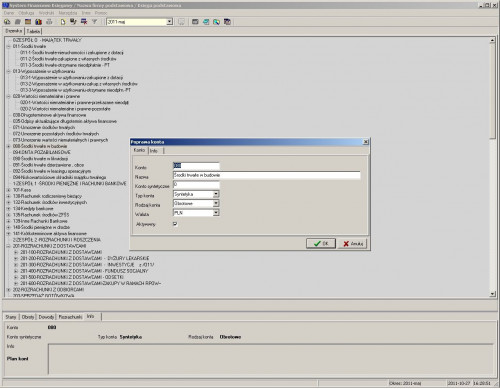Select tree row 201-500 ROZRACHUNKI Z DOSTAWCAMI - ODSETKI
This screenshot has height=389, width=500.
point(72,277)
